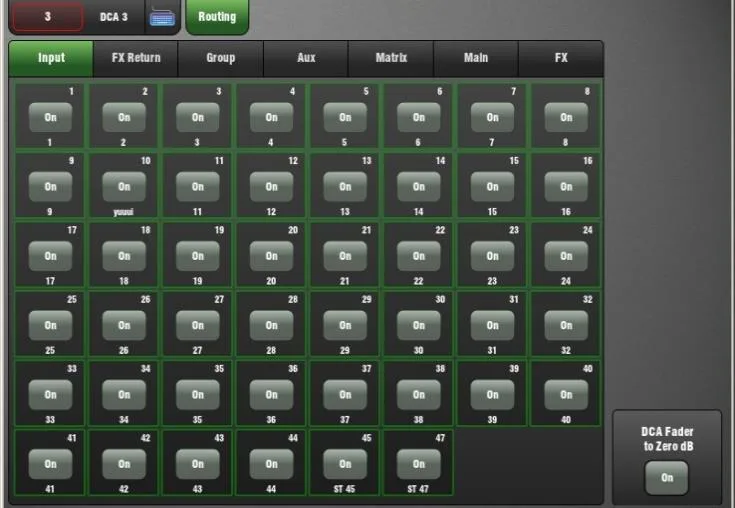Switch to the FX Return tab
This screenshot has height=508, width=735.
[136, 58]
